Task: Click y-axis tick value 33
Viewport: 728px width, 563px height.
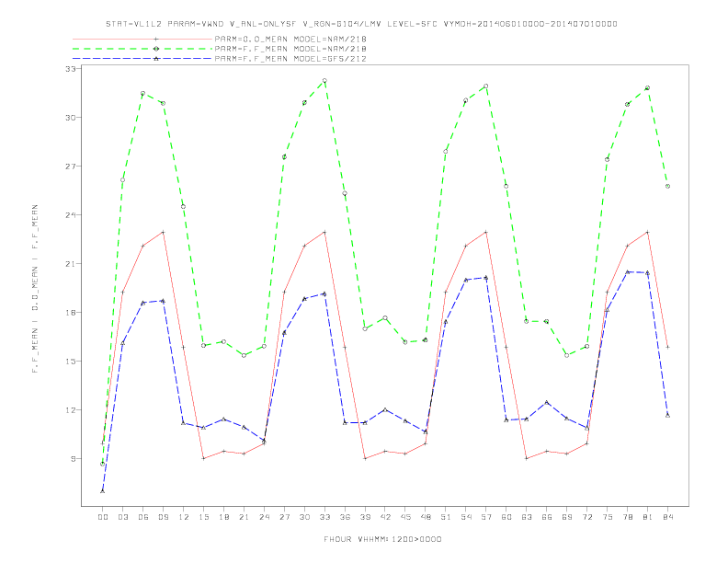Action: tap(70, 69)
